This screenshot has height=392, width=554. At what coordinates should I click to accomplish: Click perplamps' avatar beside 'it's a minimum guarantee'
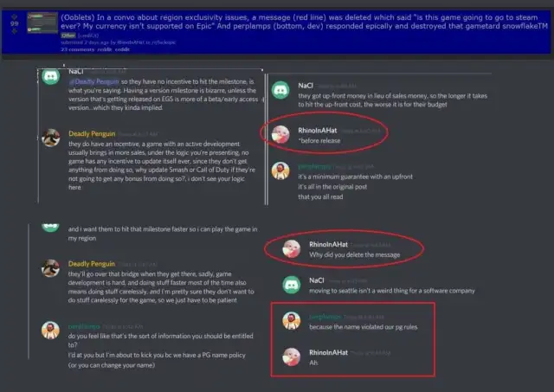pos(280,170)
